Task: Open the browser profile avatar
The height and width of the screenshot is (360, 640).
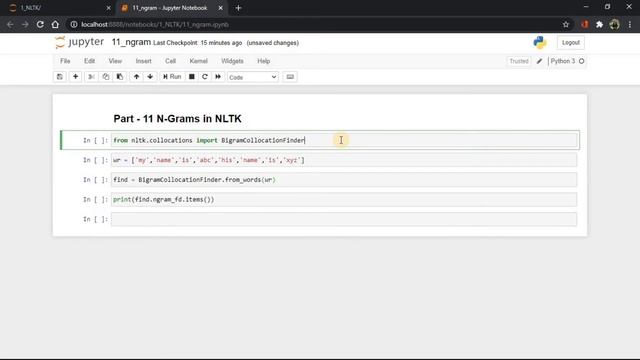Action: pyautogui.click(x=615, y=24)
